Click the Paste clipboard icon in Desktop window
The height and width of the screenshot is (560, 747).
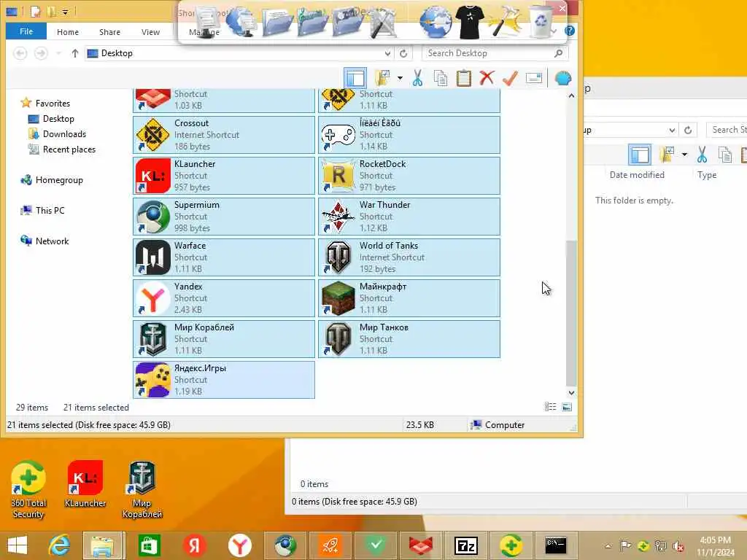pyautogui.click(x=463, y=78)
